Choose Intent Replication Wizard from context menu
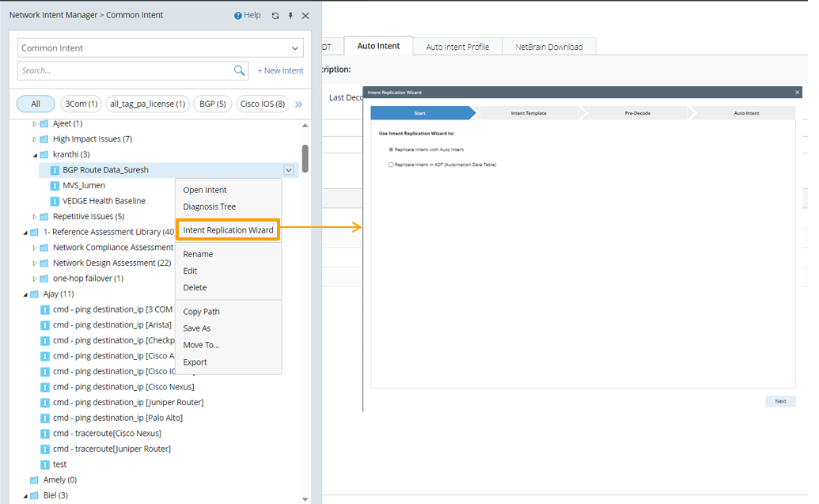Image resolution: width=819 pixels, height=504 pixels. click(x=228, y=230)
